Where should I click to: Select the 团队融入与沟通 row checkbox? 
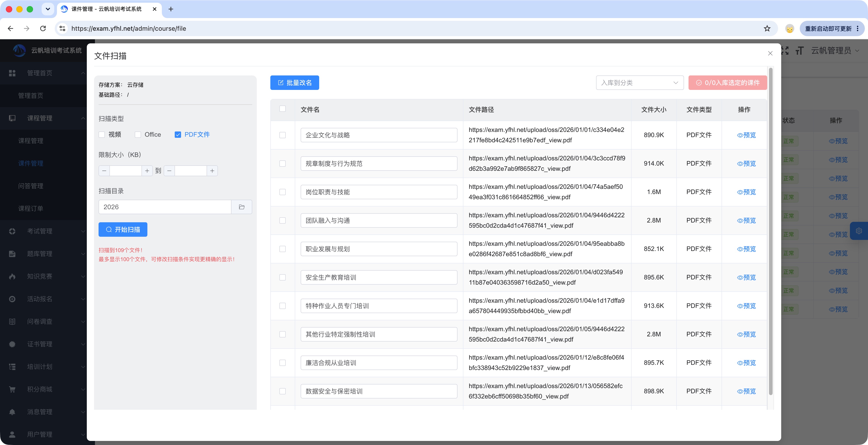point(282,220)
